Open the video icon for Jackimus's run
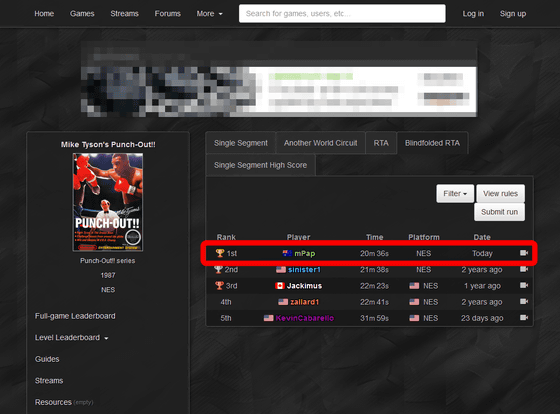Viewport: 560px width, 414px height. tap(524, 285)
